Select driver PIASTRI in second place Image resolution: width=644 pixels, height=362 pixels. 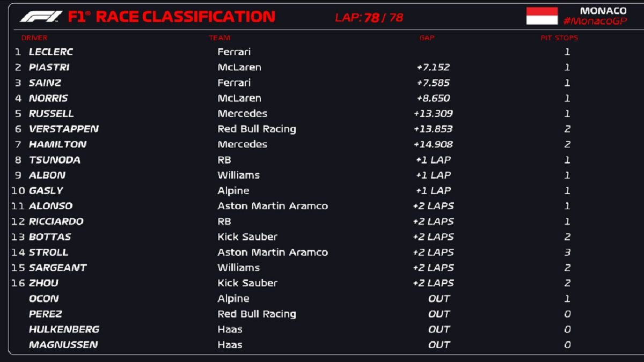(49, 68)
